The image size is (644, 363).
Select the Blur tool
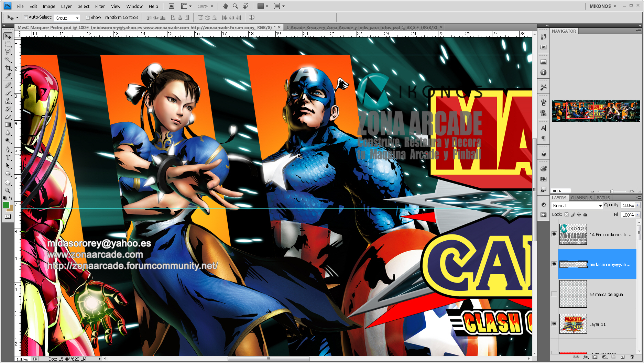tap(8, 132)
